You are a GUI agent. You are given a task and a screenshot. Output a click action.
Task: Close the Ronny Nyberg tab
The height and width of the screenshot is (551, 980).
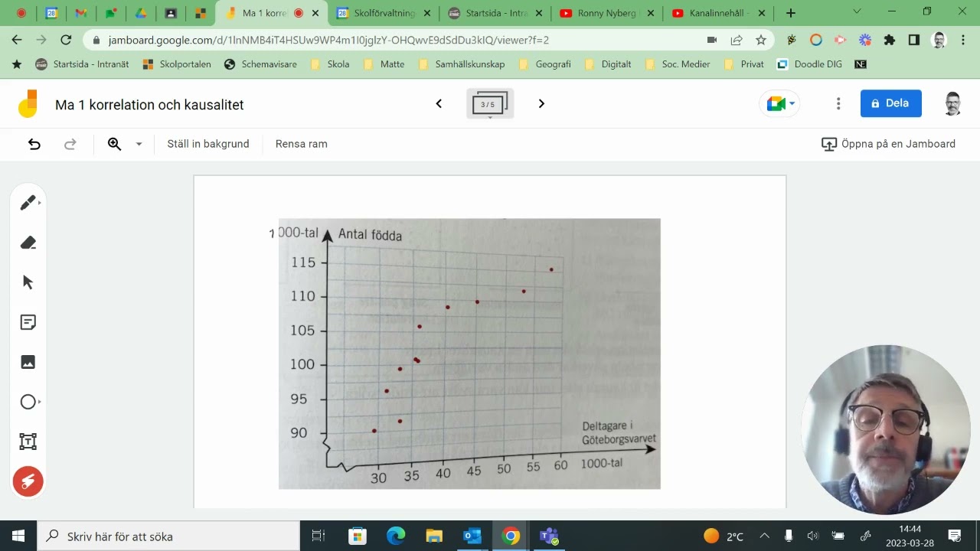click(x=651, y=13)
